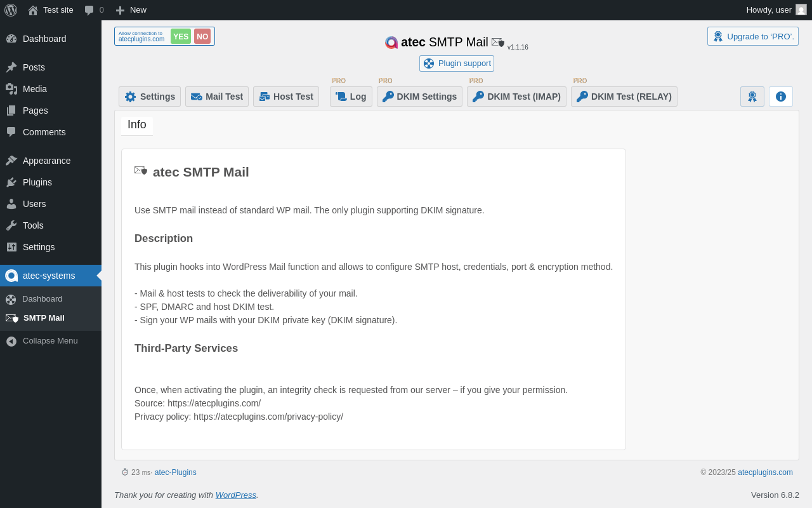The height and width of the screenshot is (508, 812).
Task: Open the Host Test tab
Action: (x=286, y=97)
